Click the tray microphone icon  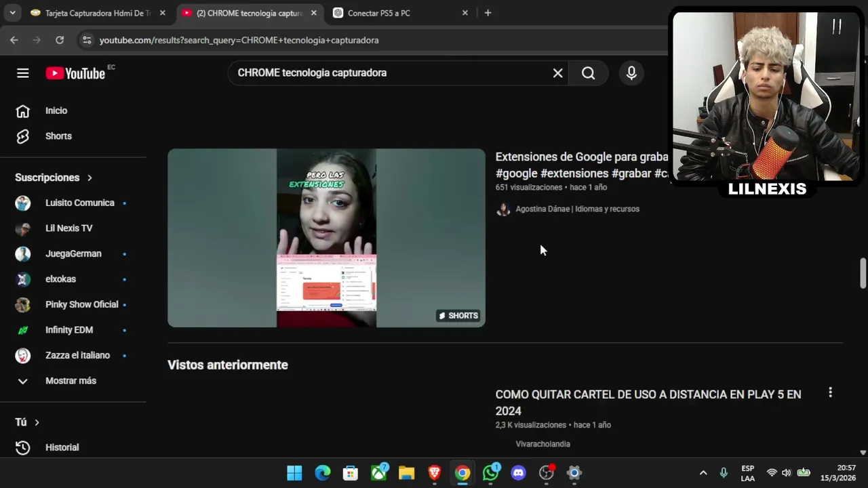(x=724, y=473)
